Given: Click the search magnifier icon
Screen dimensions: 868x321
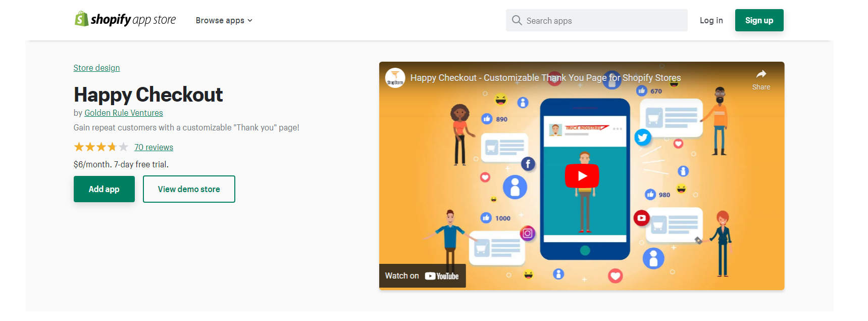Looking at the screenshot, I should pos(517,20).
